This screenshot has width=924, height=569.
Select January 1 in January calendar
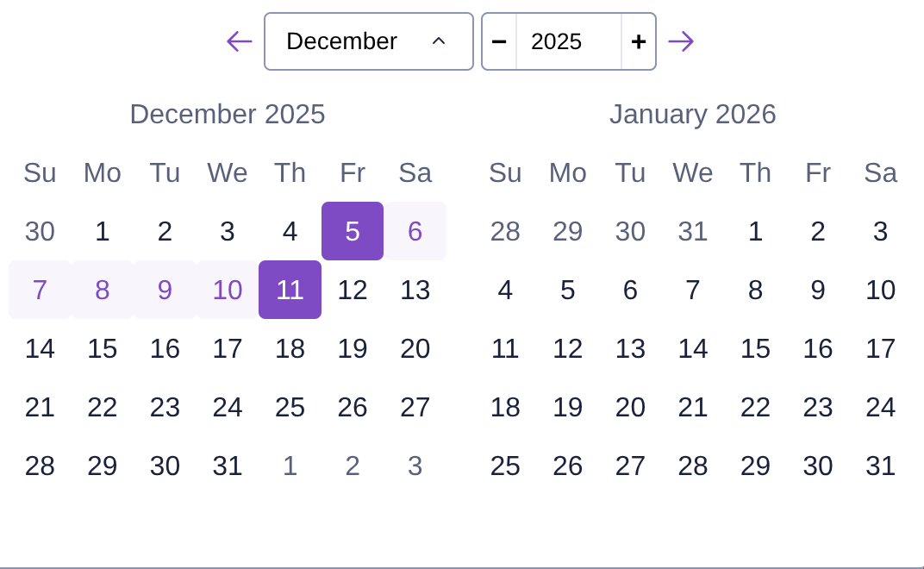point(755,231)
